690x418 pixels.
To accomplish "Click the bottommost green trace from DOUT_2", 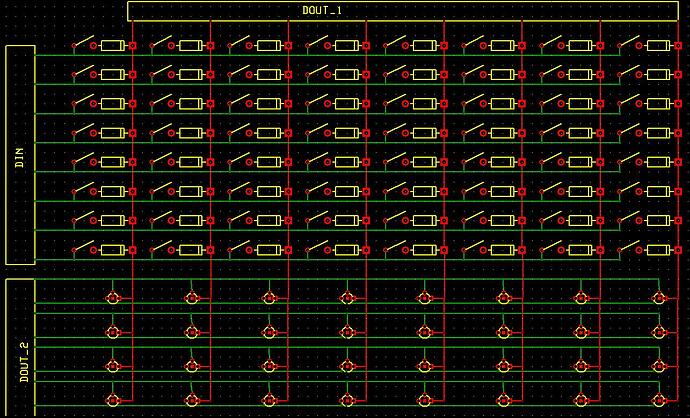I will (x=347, y=406).
